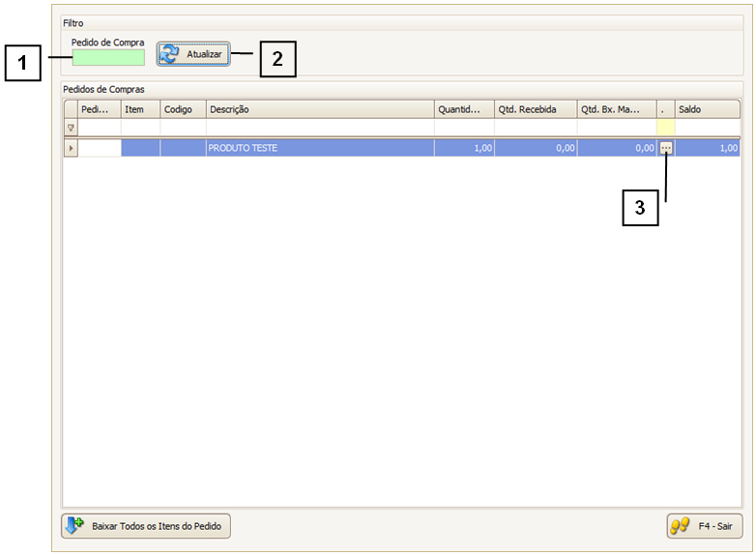Open the ellipsis button in PRODUTO TESTE row

(665, 148)
